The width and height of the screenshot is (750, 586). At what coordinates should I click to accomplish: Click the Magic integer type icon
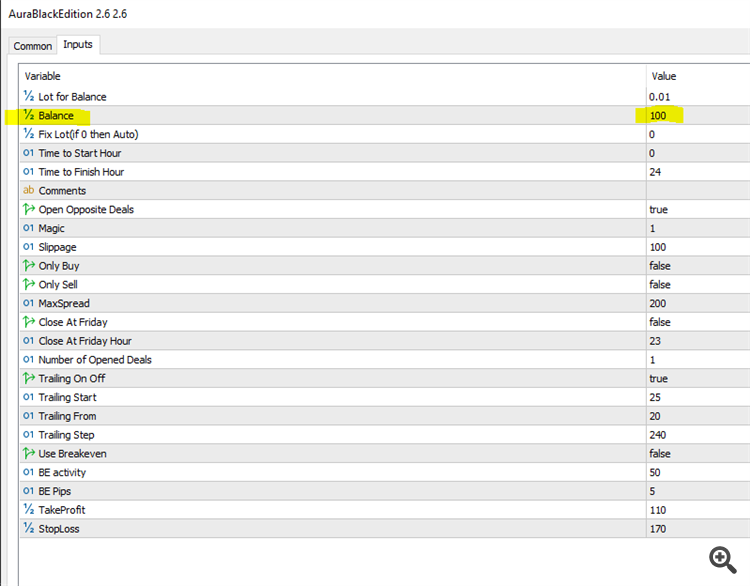click(28, 229)
